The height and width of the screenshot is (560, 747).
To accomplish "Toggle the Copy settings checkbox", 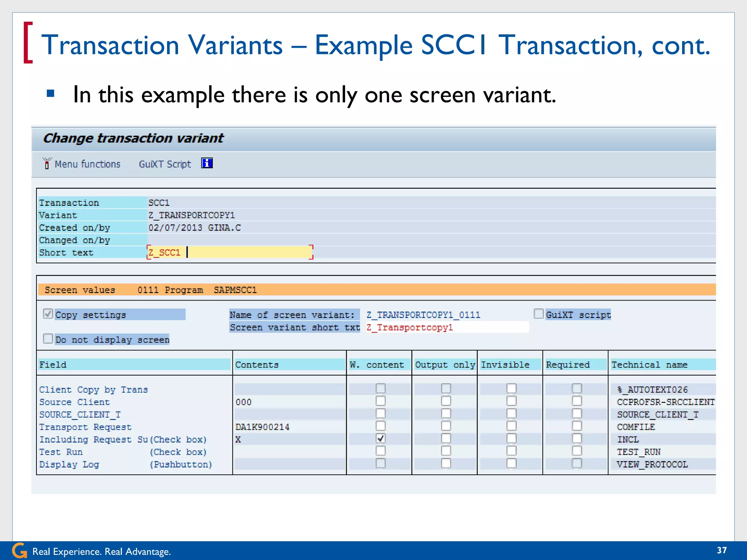I will [x=48, y=314].
